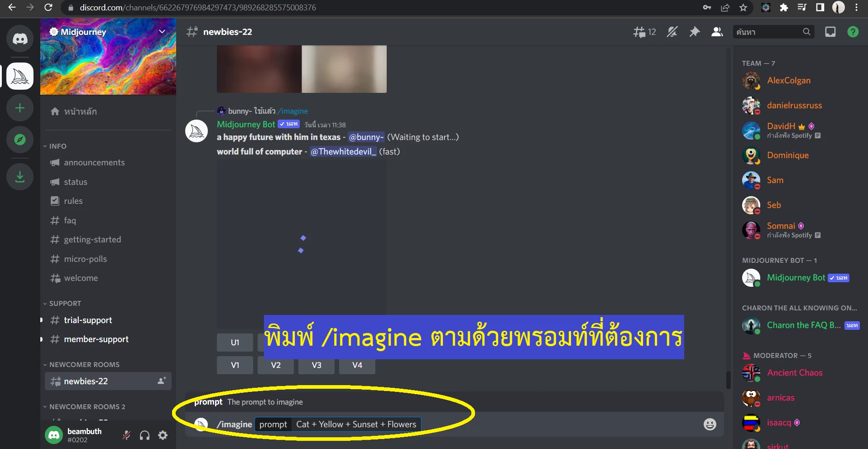Open user settings gear icon
The image size is (868, 449).
(x=163, y=435)
